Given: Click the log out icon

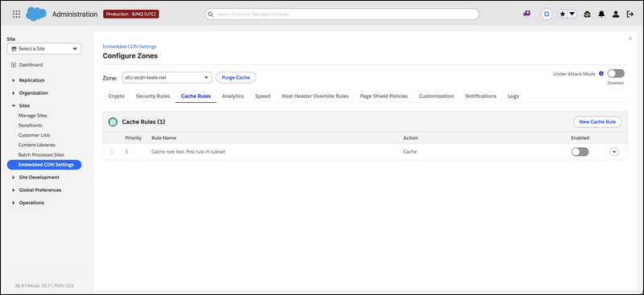Looking at the screenshot, I should coord(630,14).
